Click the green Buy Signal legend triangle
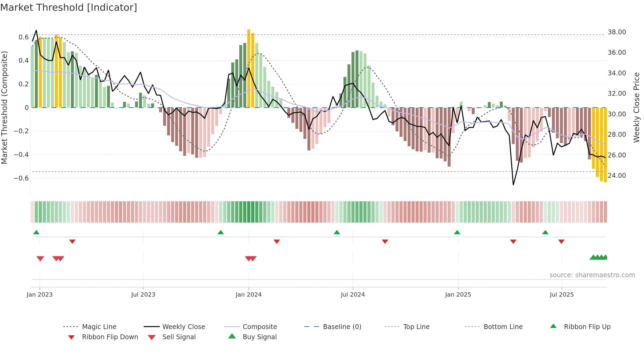 tap(232, 336)
